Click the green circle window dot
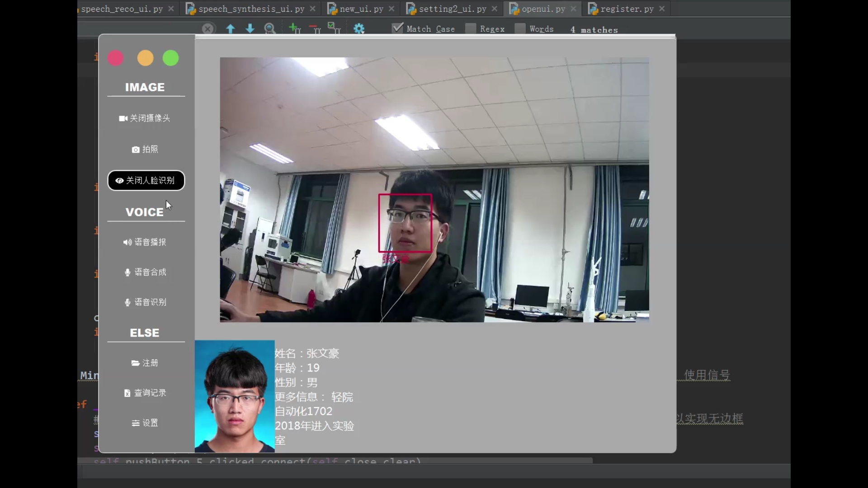The width and height of the screenshot is (868, 488). pos(171,58)
